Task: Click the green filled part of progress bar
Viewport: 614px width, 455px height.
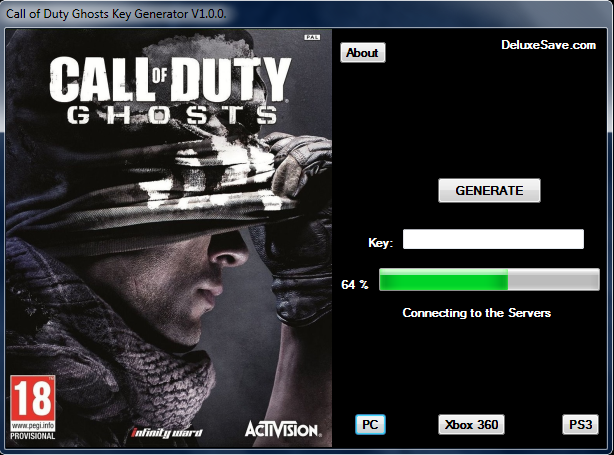Action: tap(443, 280)
